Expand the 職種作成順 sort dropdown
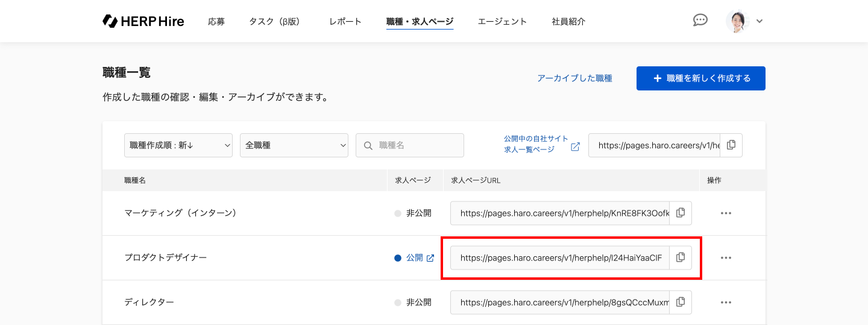This screenshot has height=325, width=868. [x=178, y=145]
